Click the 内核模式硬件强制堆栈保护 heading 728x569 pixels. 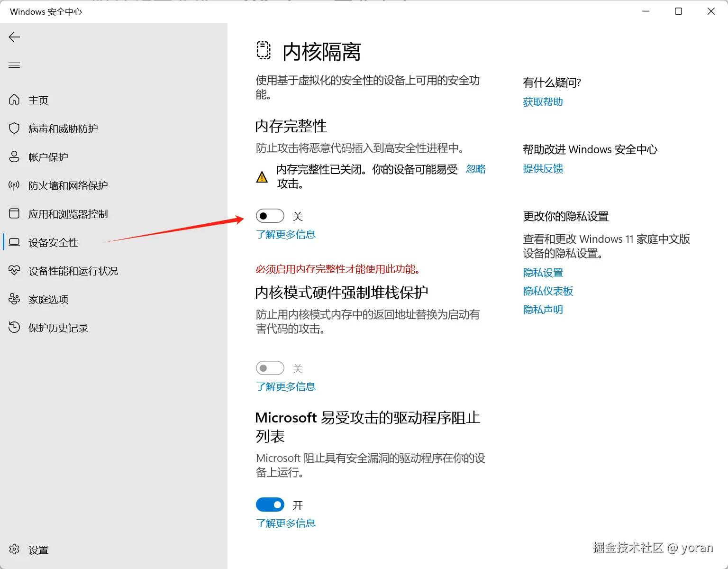click(342, 293)
